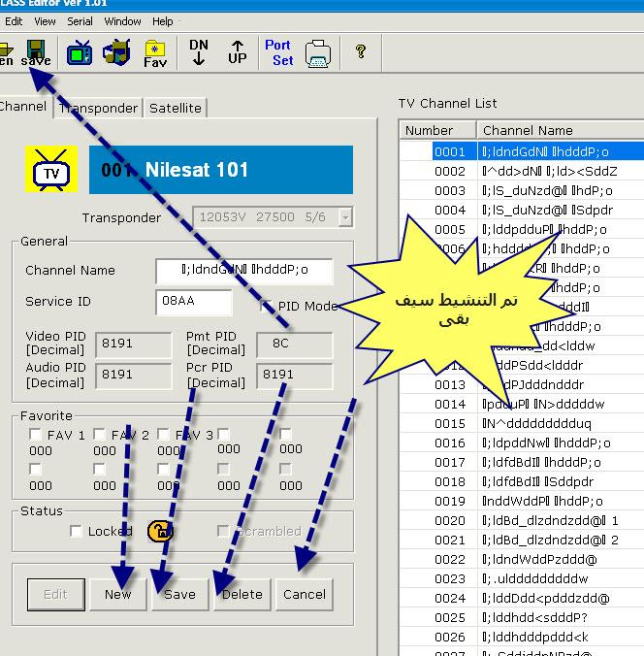Screen dimensions: 644x656
Task: Click the Pmt PID field
Action: (295, 344)
